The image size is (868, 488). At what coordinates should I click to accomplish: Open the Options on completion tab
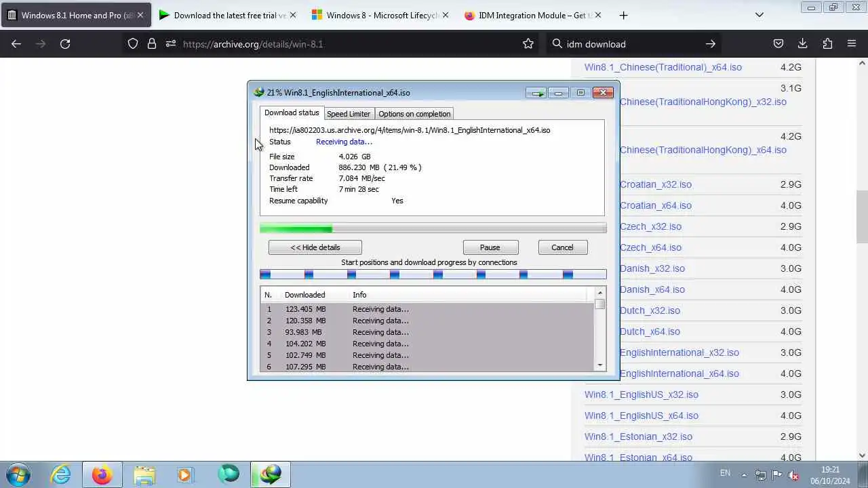point(414,114)
